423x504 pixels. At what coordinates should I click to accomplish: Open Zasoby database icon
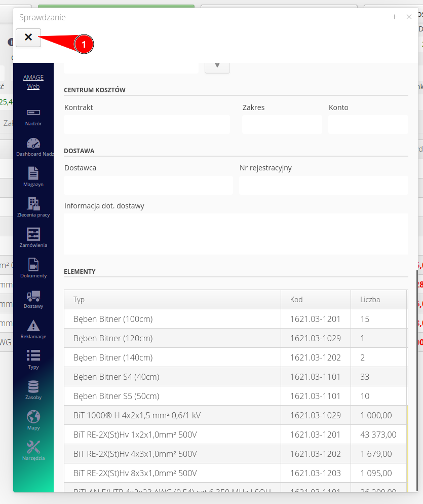point(33,386)
